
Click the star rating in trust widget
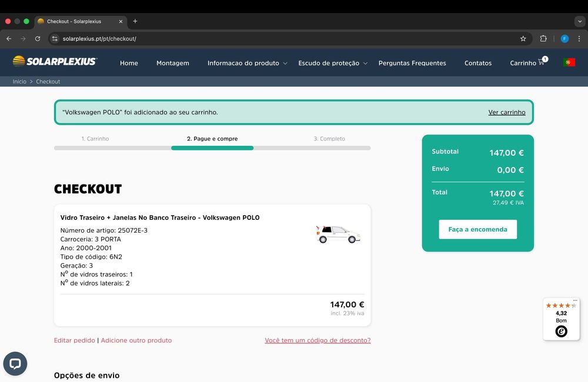click(561, 306)
